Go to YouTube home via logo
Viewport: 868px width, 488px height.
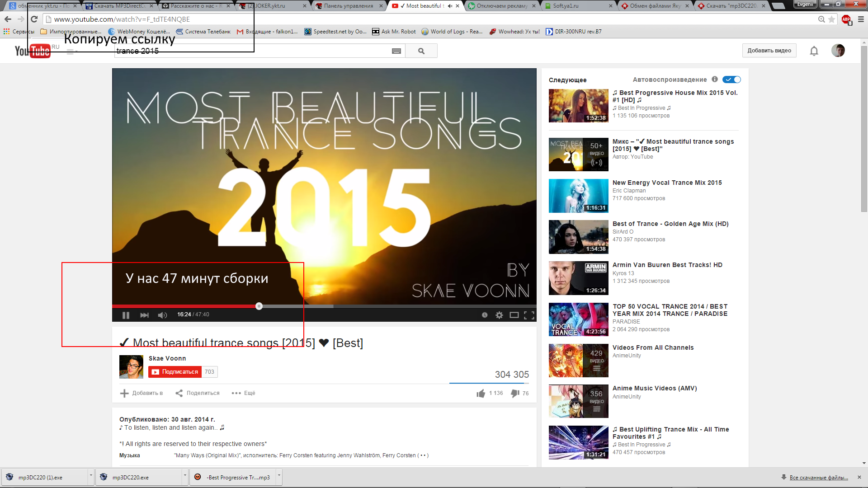click(x=32, y=51)
